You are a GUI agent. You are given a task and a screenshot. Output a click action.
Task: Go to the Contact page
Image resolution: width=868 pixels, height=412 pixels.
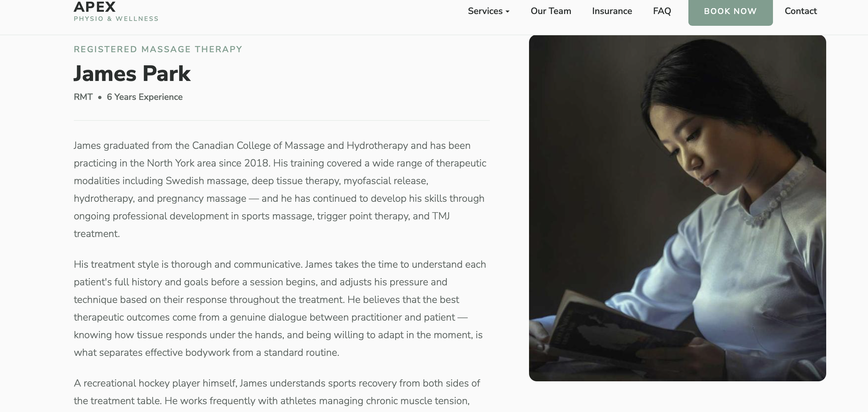click(800, 11)
